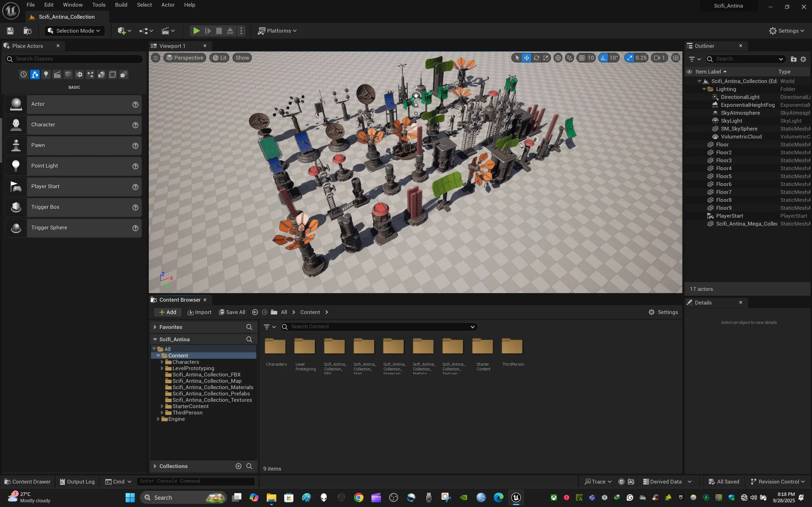The height and width of the screenshot is (507, 812).
Task: Toggle scale snapping in viewport toolbar
Action: click(x=630, y=58)
